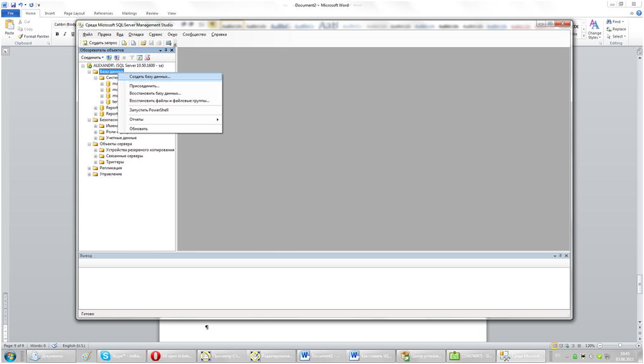644x364 pixels.
Task: Click the Word zoom slider handle
Action: pyautogui.click(x=620, y=346)
